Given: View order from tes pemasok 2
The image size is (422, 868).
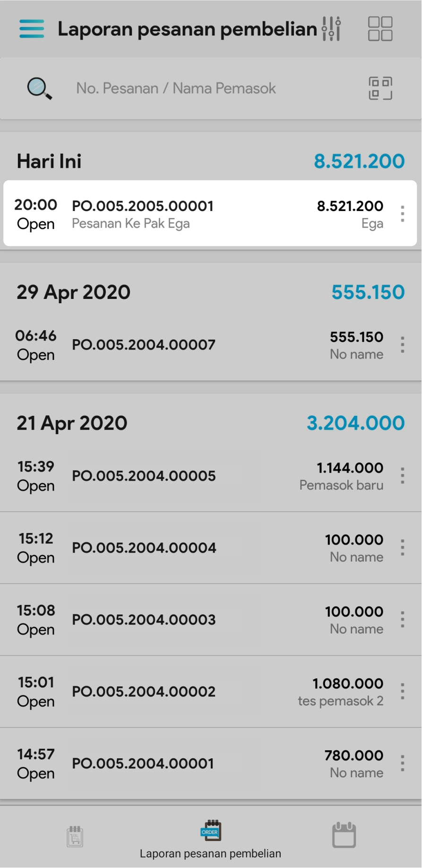Looking at the screenshot, I should [189, 691].
